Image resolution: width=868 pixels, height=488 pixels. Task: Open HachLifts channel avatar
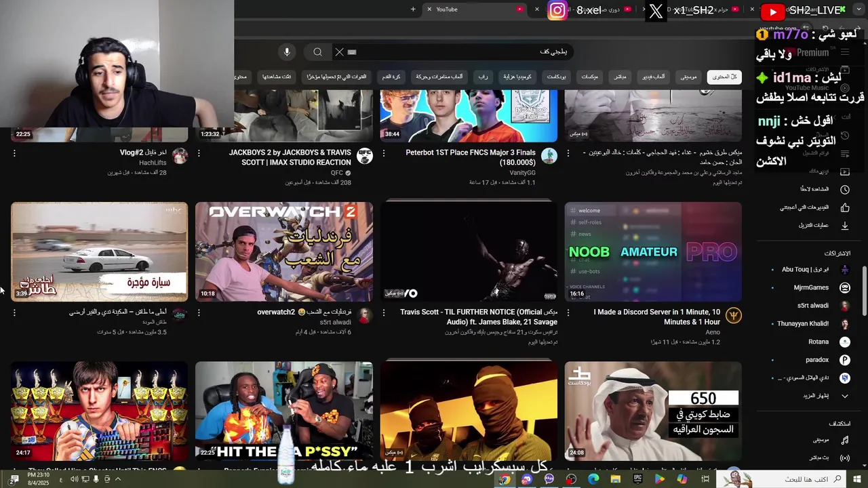coord(180,156)
